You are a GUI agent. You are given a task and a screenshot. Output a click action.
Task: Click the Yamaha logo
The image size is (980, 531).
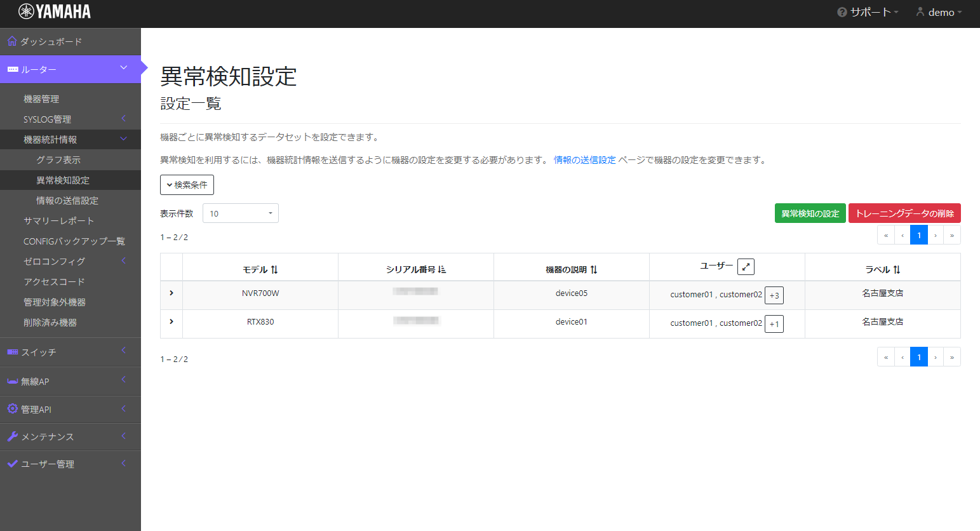(x=54, y=11)
